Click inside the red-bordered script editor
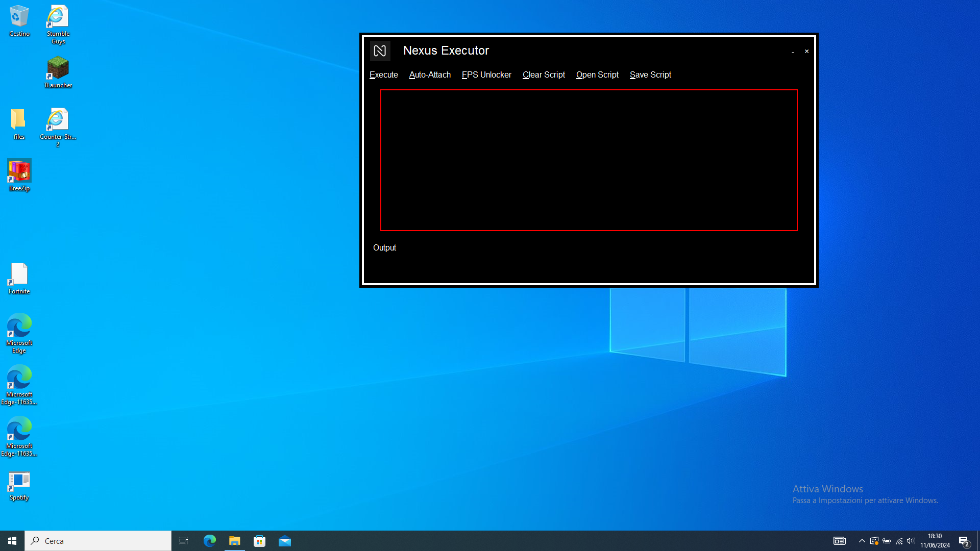The image size is (980, 551). coord(589,160)
